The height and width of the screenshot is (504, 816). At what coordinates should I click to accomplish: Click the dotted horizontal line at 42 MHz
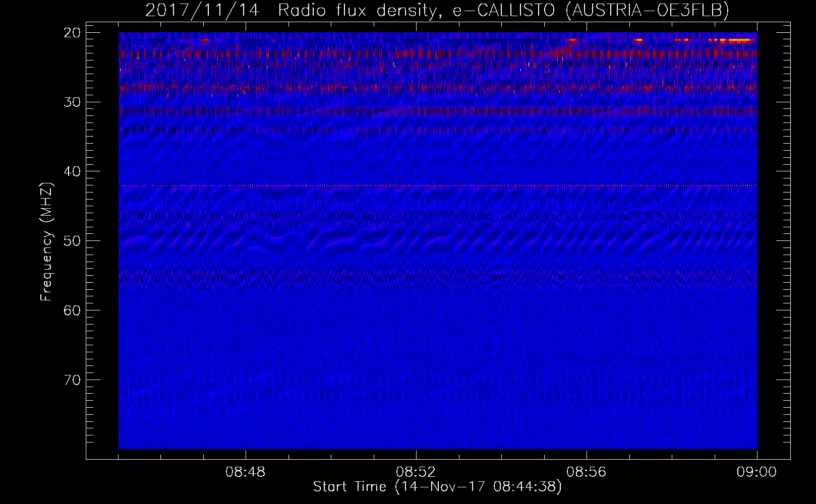(x=438, y=185)
